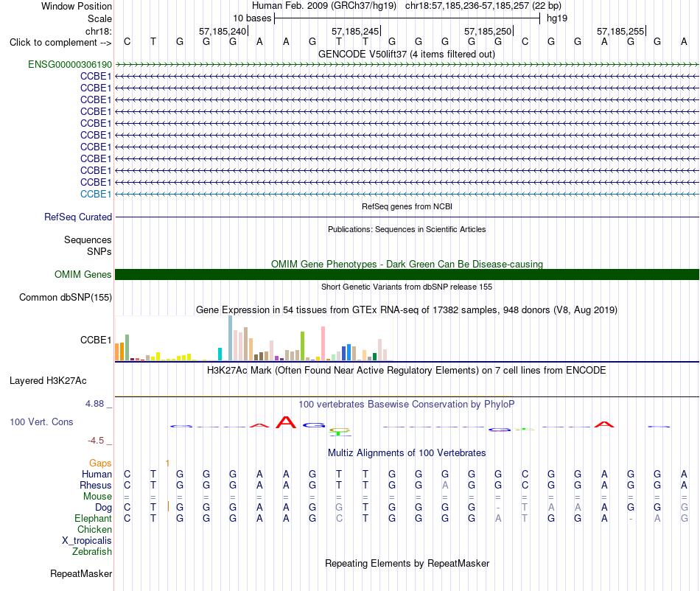
Task: Click the hg19 label beside scale bar
Action: coord(557,18)
